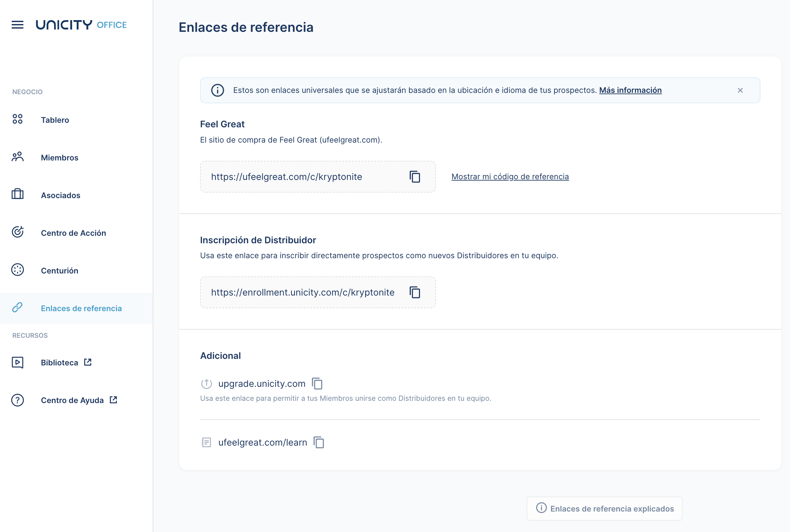The width and height of the screenshot is (790, 532).
Task: Click the Más información link
Action: [x=630, y=90]
